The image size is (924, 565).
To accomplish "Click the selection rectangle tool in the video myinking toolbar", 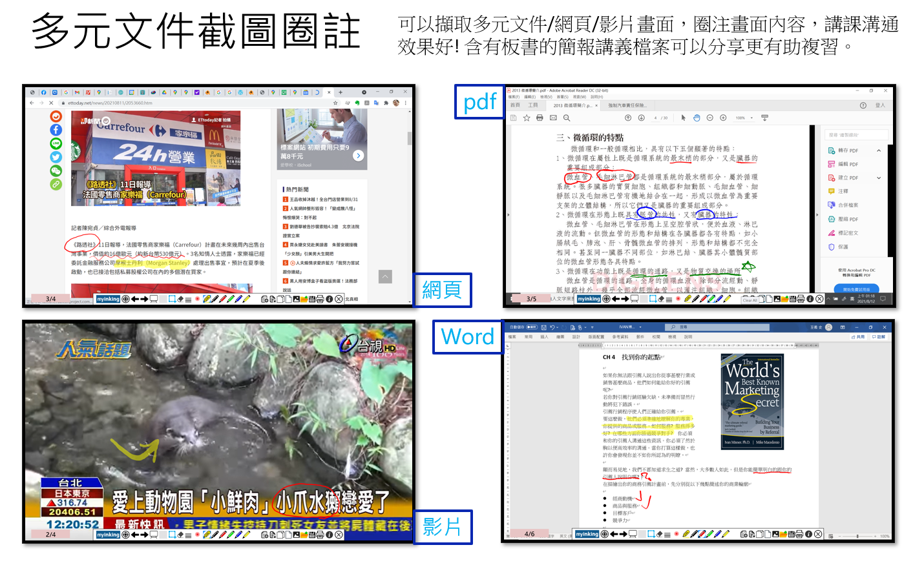I will pos(172,535).
